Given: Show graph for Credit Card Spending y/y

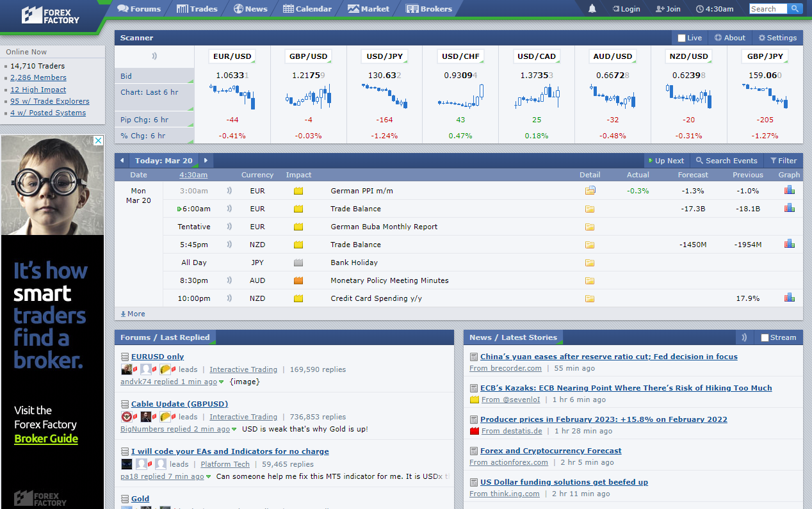Looking at the screenshot, I should point(789,298).
